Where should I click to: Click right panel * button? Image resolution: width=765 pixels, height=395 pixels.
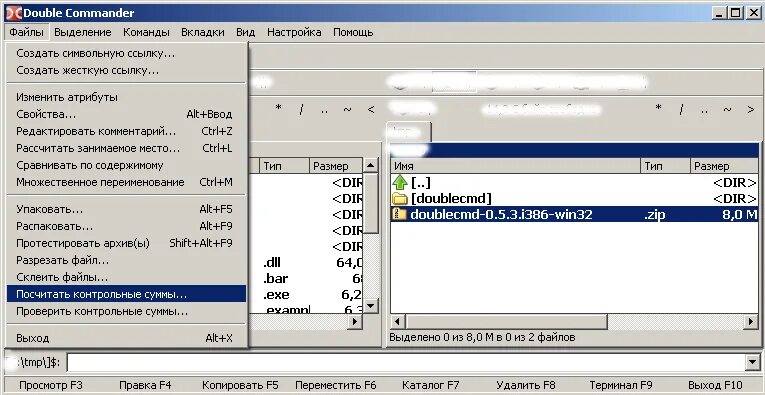658,108
